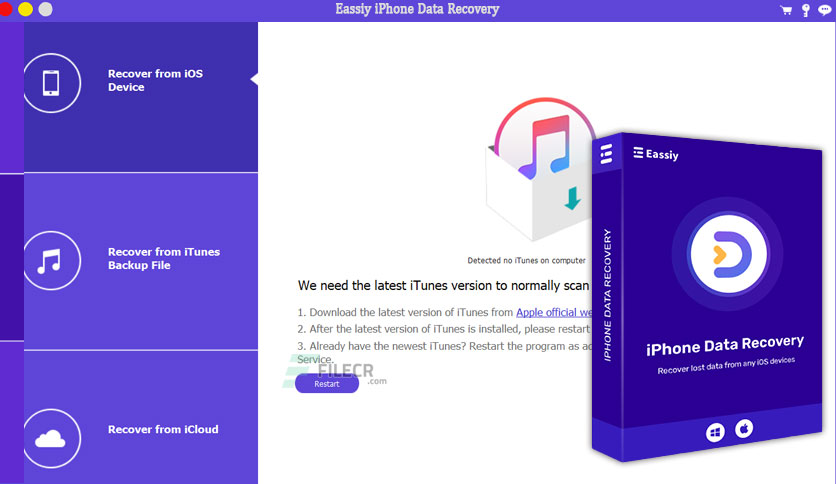Viewport: 836px width, 484px height.
Task: Click 'iPhone Data Recovery' title on box
Action: 725,345
